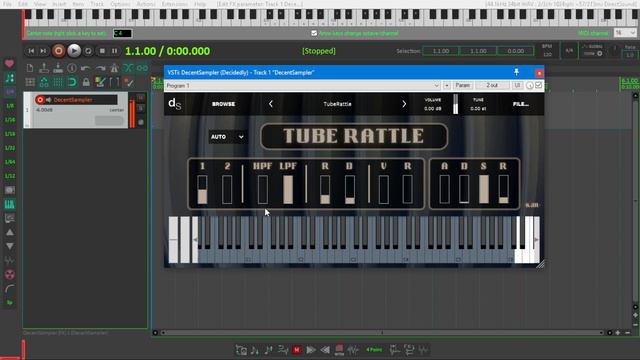The width and height of the screenshot is (640, 360).
Task: Open the MIDI channel dropdown
Action: tap(625, 33)
